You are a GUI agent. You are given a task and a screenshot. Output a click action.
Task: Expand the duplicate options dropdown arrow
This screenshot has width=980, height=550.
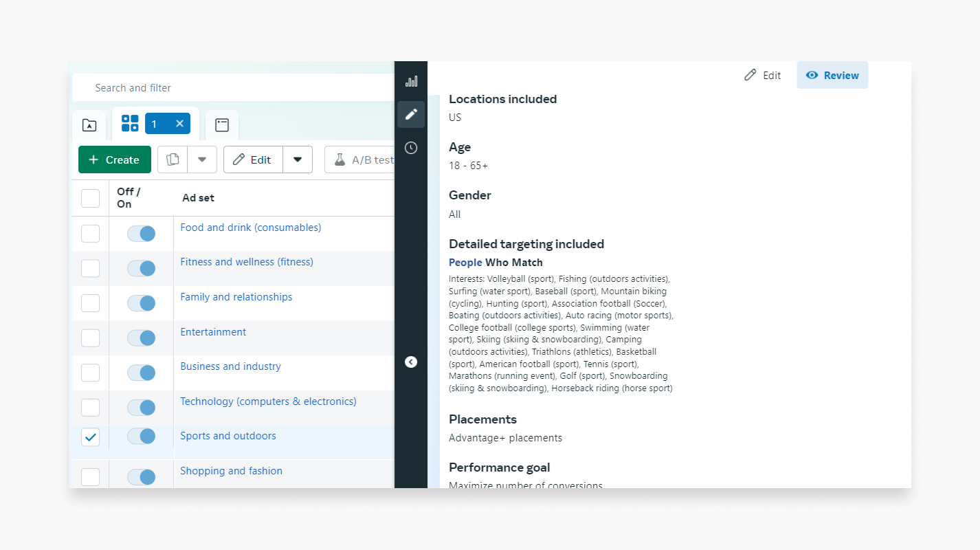202,159
